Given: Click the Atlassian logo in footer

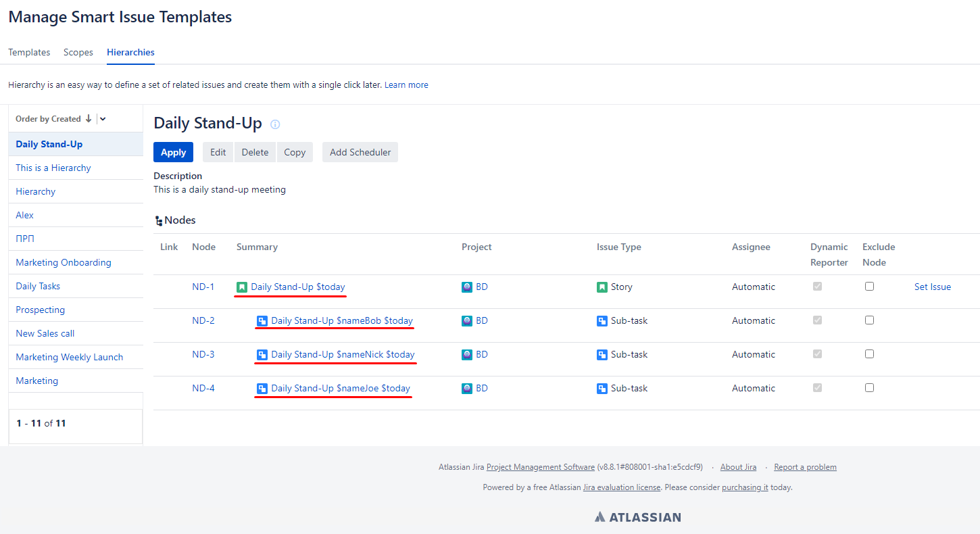Looking at the screenshot, I should pos(637,517).
